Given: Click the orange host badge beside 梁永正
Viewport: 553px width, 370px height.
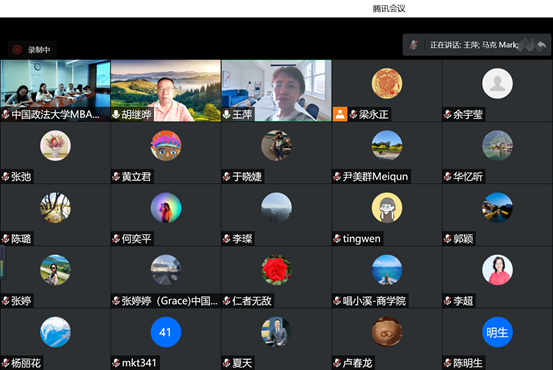Looking at the screenshot, I should point(340,114).
